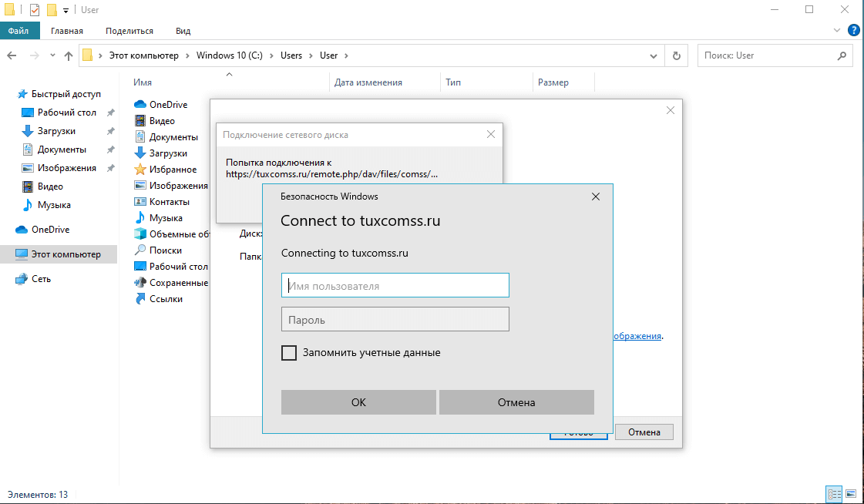Click OK in the Безопасность Windows dialog

(358, 402)
